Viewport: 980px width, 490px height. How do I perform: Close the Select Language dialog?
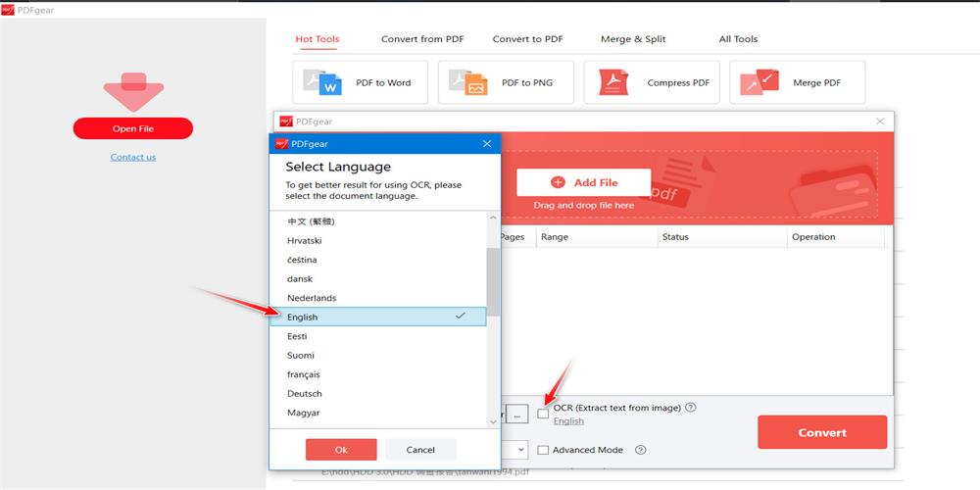click(x=487, y=144)
